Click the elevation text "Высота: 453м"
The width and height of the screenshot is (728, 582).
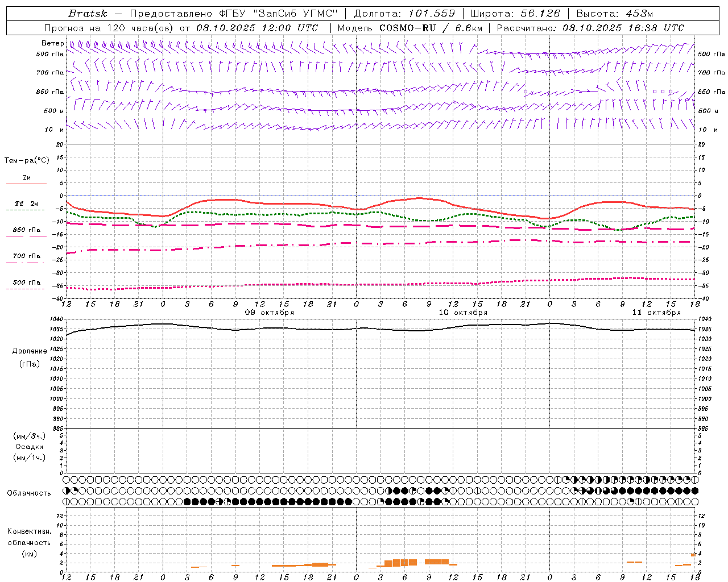coord(615,14)
